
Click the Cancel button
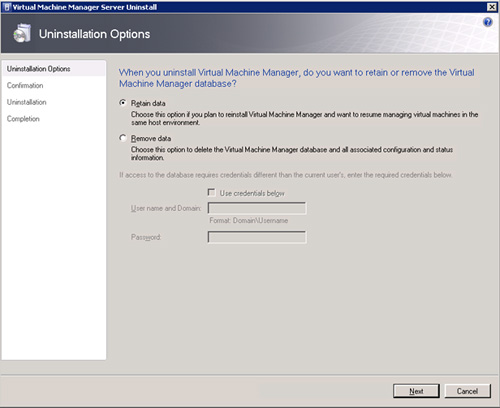[467, 391]
